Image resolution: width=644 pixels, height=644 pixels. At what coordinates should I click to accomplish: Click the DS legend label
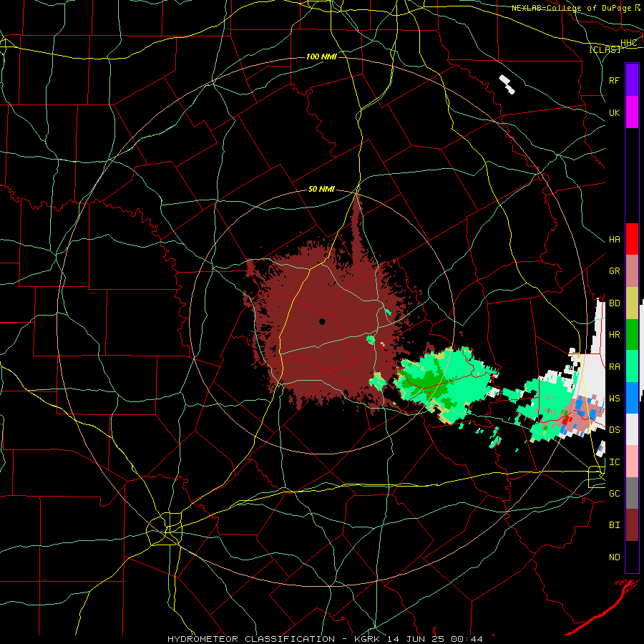[x=615, y=429]
